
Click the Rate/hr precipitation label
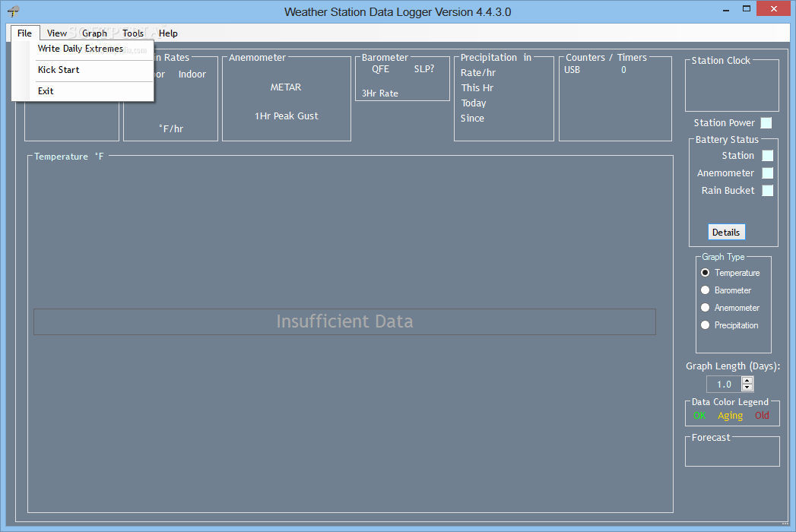(x=477, y=73)
